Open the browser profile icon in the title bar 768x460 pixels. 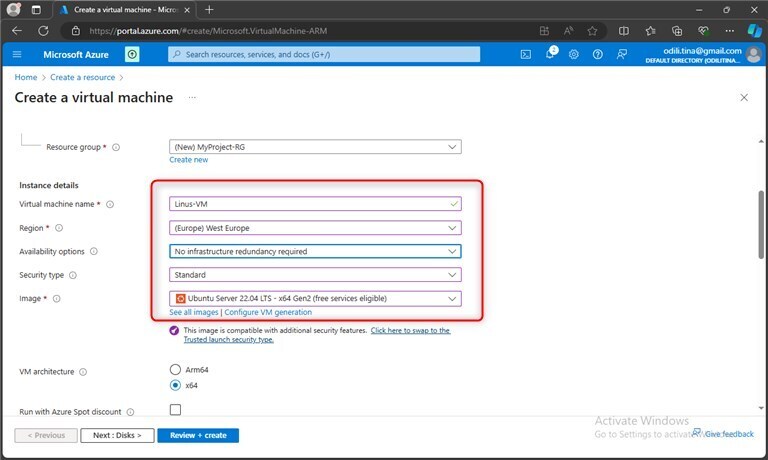(14, 9)
